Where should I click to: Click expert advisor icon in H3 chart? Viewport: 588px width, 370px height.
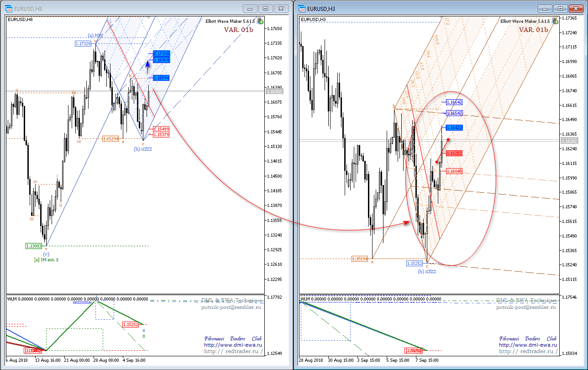tap(555, 21)
